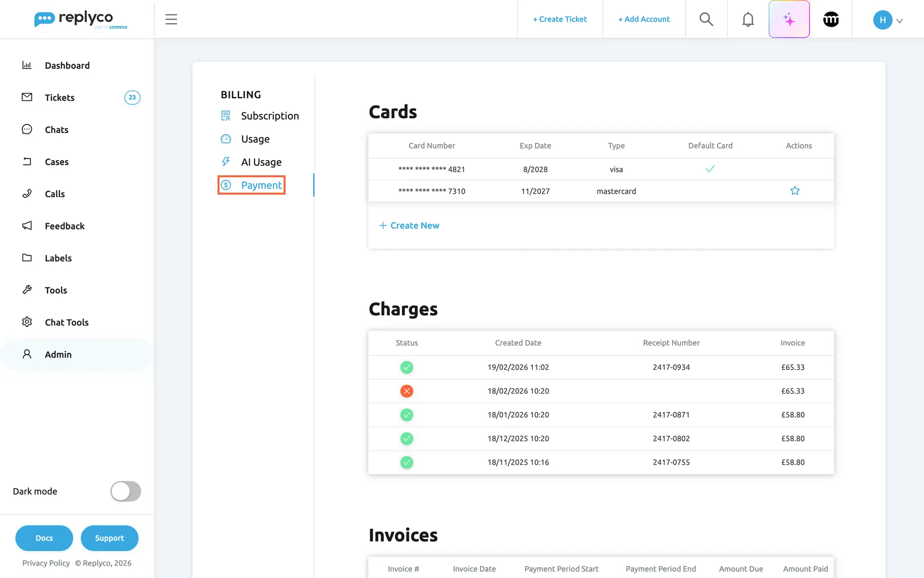Open Tickets in sidebar
The width and height of the screenshot is (924, 578).
point(60,98)
